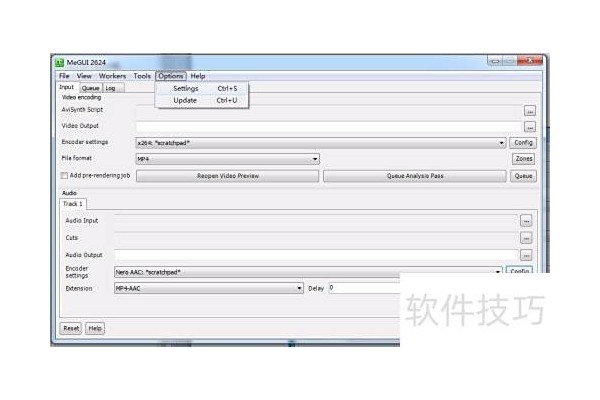
Task: Click the Audio Input path field
Action: 316,221
